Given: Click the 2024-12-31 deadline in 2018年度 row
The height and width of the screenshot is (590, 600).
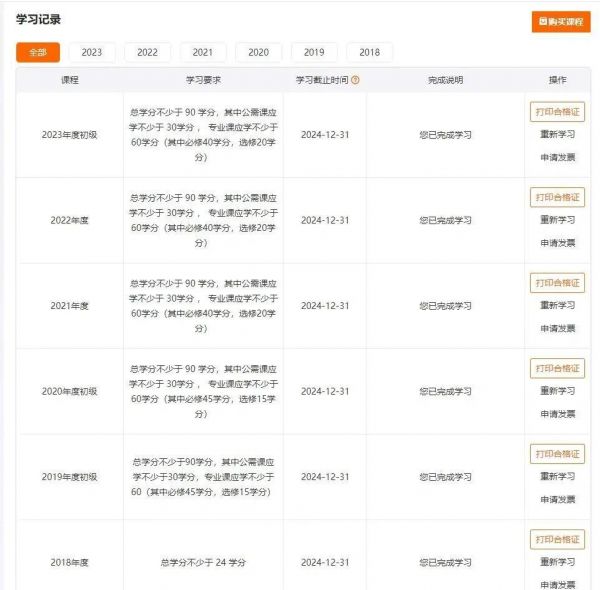Looking at the screenshot, I should click(x=325, y=562).
